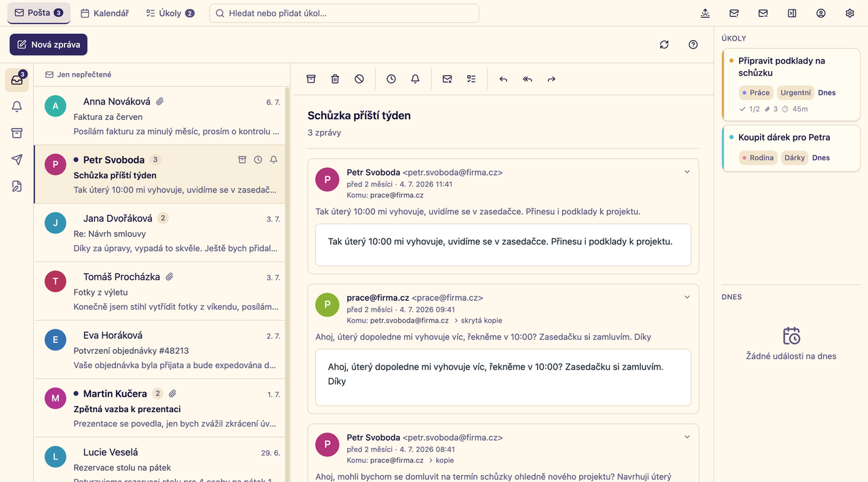Click the 'Schůzka příští týden' thread heading
Image resolution: width=868 pixels, height=482 pixels.
(x=359, y=115)
